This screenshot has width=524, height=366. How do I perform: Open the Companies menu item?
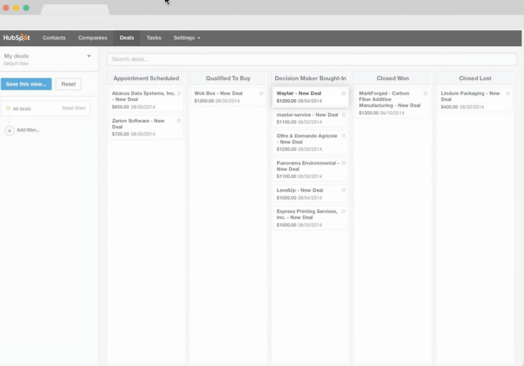93,38
